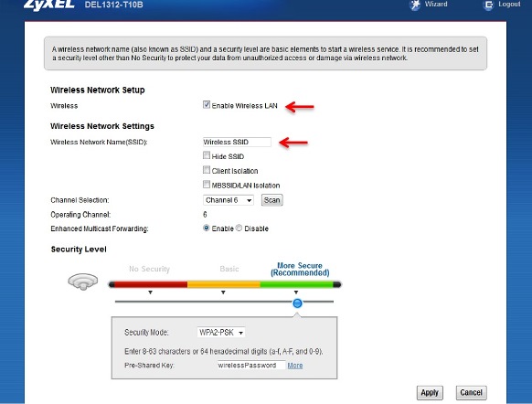Image resolution: width=532 pixels, height=404 pixels.
Task: Click the Basic level triangle marker
Action: (x=223, y=292)
